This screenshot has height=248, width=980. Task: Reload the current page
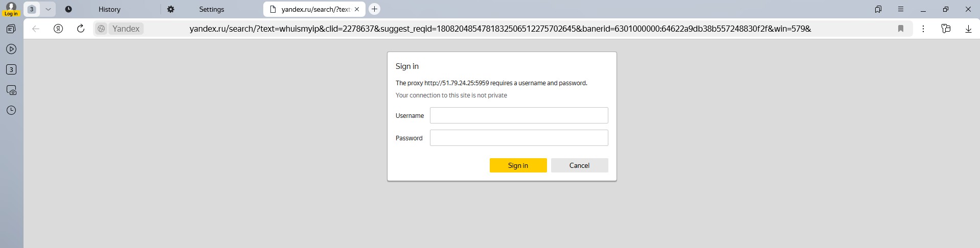tap(80, 29)
